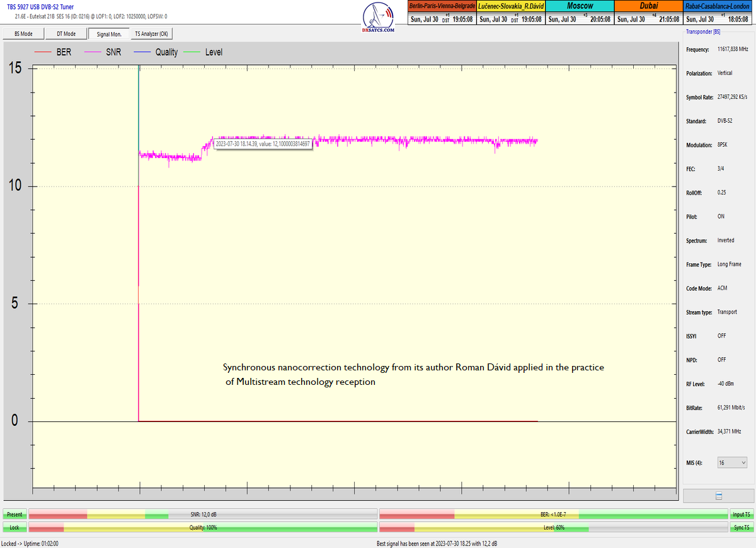Viewport: 756px width, 548px height.
Task: Click the green Present status indicator
Action: point(14,515)
